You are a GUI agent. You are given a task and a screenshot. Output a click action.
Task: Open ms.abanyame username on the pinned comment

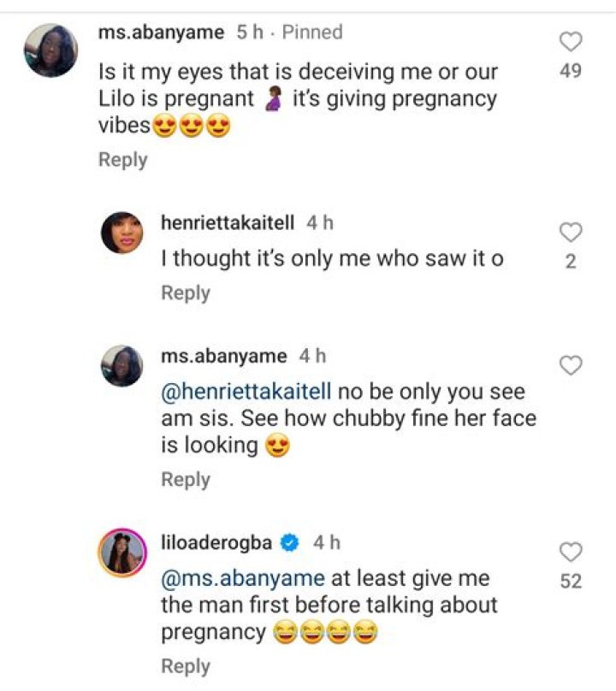(x=162, y=32)
